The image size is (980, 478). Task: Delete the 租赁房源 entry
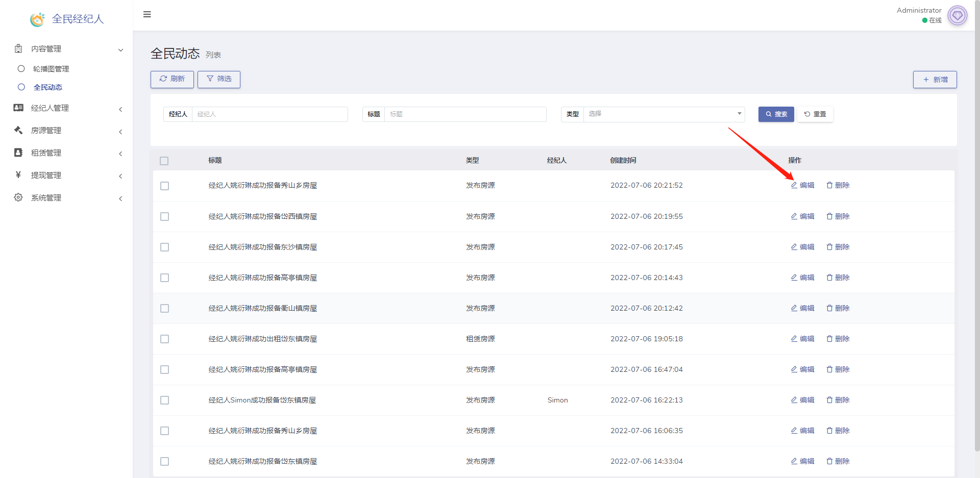pyautogui.click(x=838, y=339)
